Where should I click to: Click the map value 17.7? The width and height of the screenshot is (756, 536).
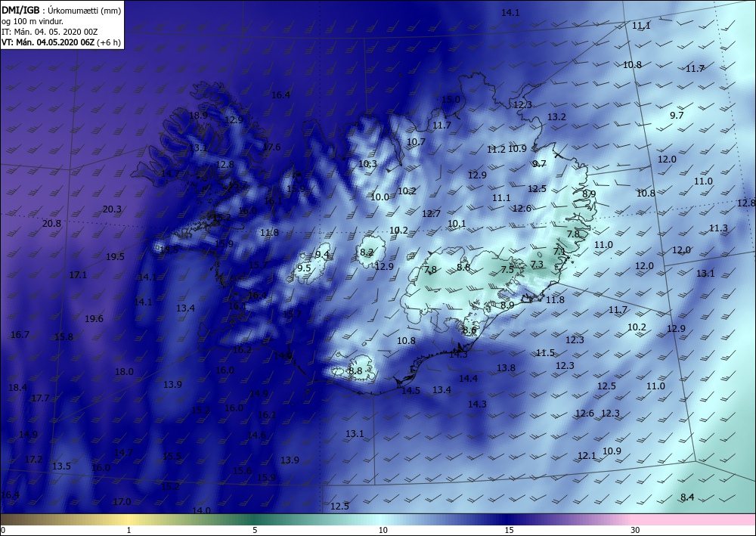pyautogui.click(x=40, y=398)
